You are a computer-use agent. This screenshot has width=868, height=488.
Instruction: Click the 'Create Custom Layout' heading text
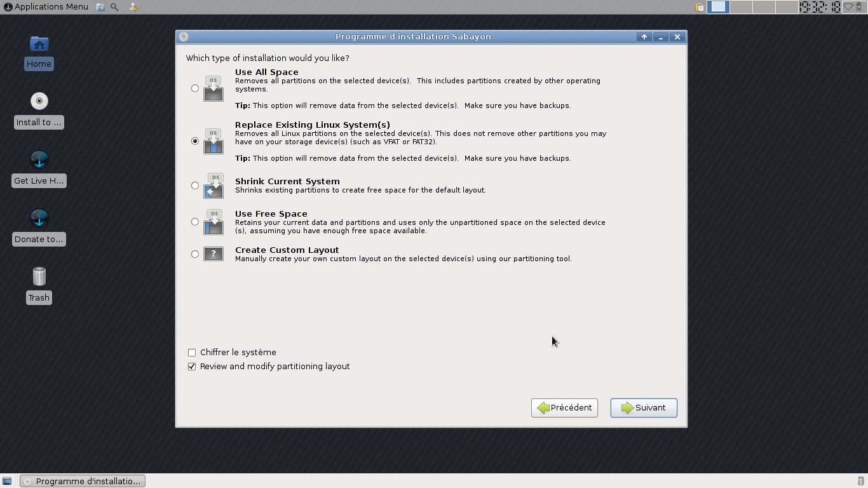tap(287, 250)
